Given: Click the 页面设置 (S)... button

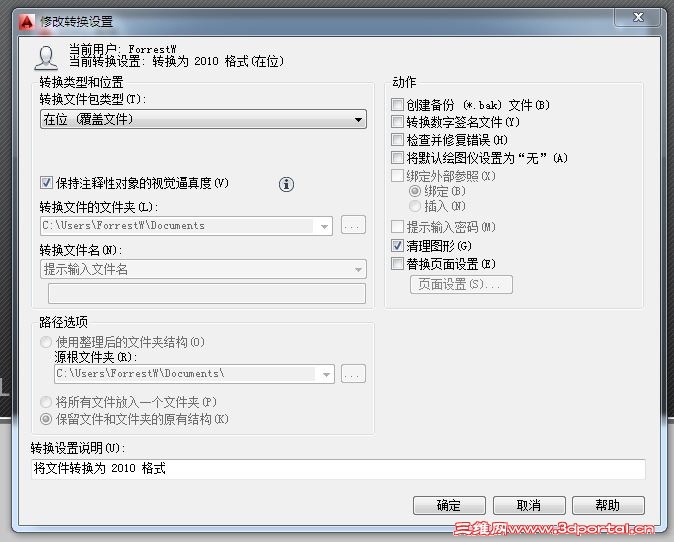Looking at the screenshot, I should pos(461,285).
